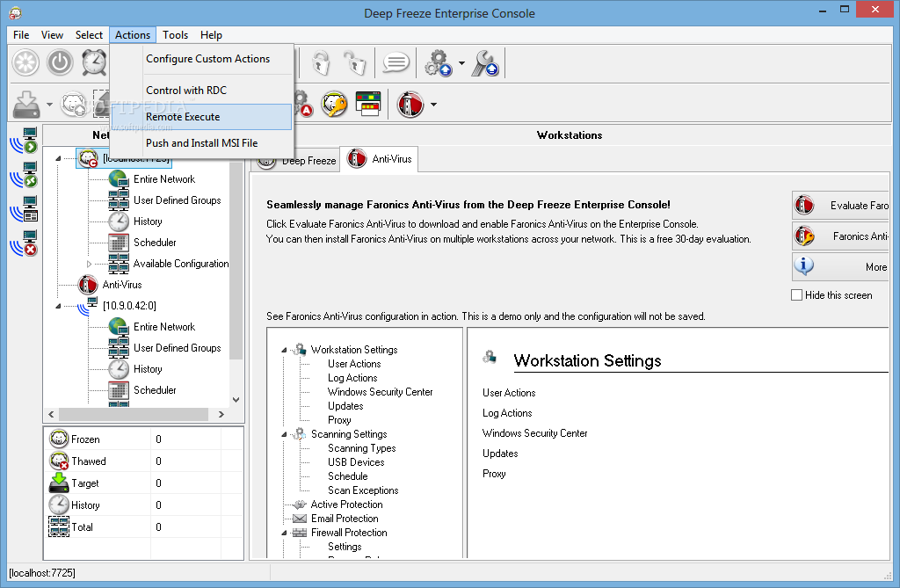Click the sidebar icon with red X
Screen dimensions: 900x588
coord(24,243)
